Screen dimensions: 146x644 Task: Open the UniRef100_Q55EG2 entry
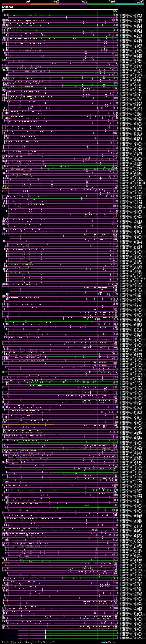tap(131, 30)
